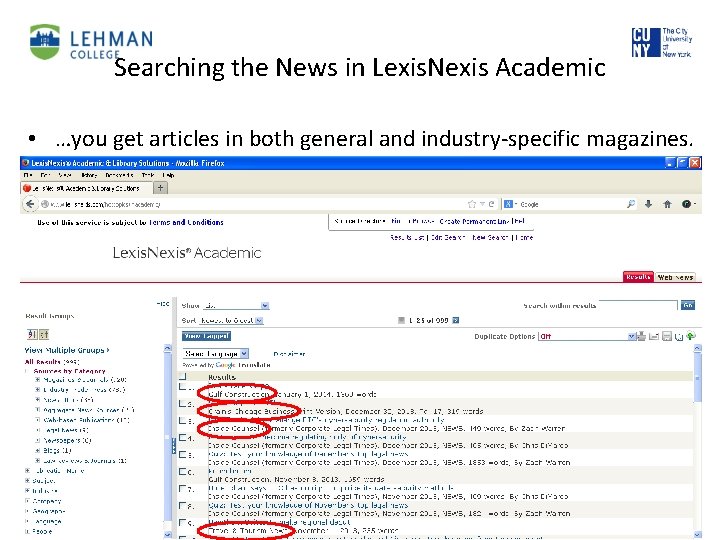Click the View Multiple Groups link
This screenshot has width=720, height=540.
(67, 350)
